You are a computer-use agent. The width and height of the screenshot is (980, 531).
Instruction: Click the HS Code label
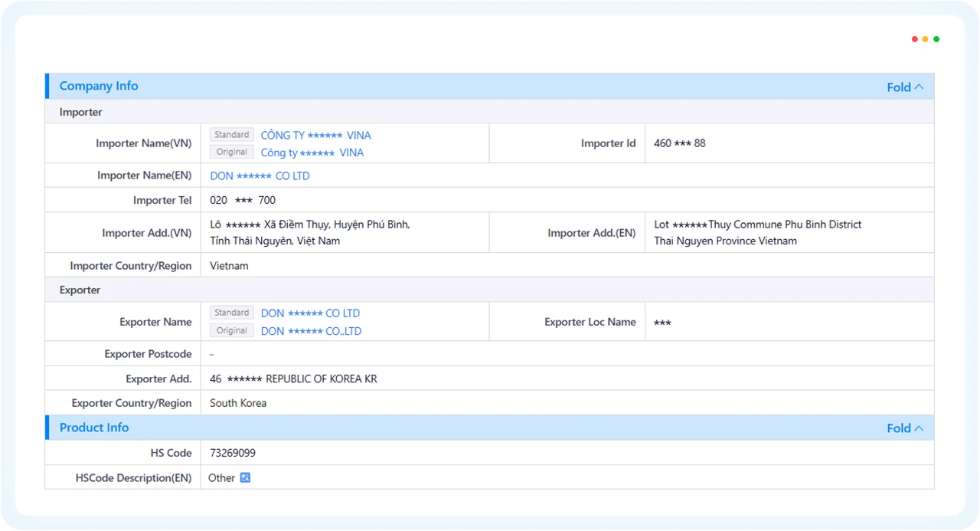tap(171, 453)
